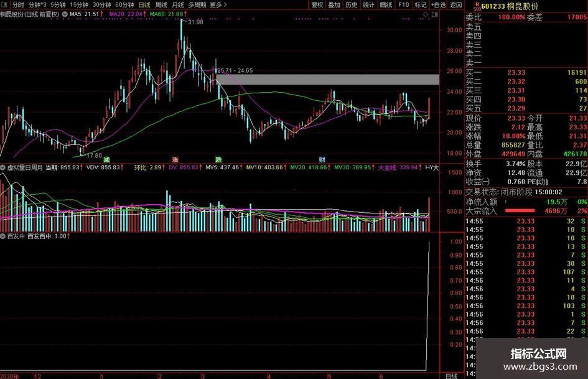Viewport: 588px width, 379px height.
Task: Select the 60分钟 period tab
Action: point(124,4)
